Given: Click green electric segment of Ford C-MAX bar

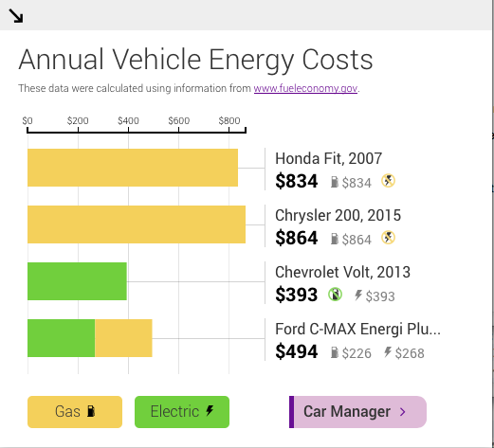Looking at the screenshot, I should pyautogui.click(x=62, y=338).
